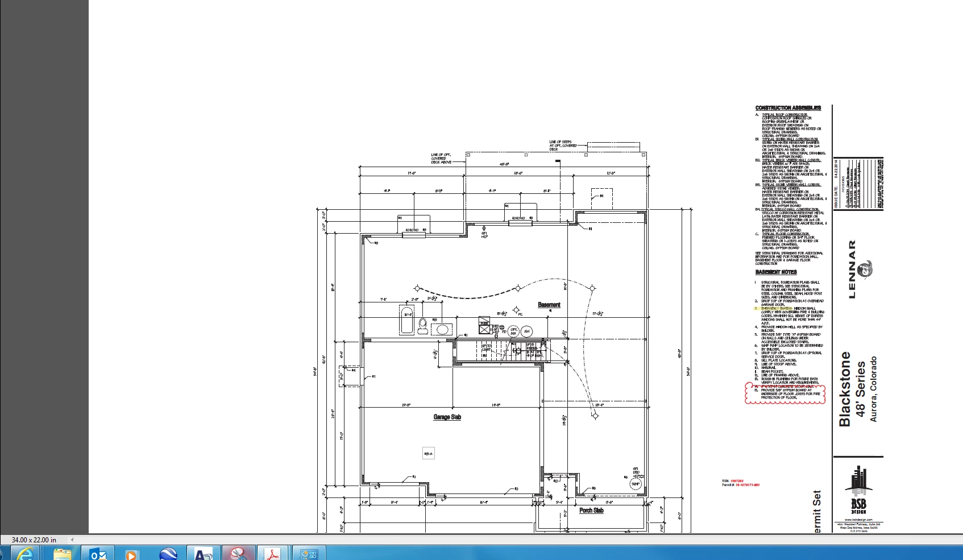This screenshot has height=560, width=963.
Task: Click the BASEMENT NOTES heading
Action: (x=776, y=272)
